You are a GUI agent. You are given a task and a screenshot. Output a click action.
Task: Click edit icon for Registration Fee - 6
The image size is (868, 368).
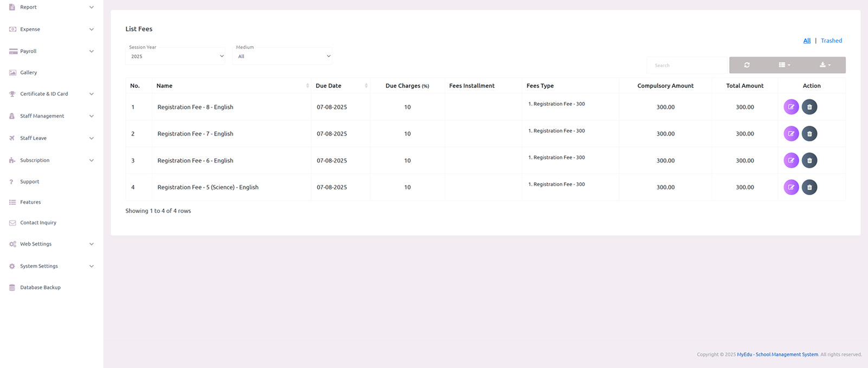[791, 160]
